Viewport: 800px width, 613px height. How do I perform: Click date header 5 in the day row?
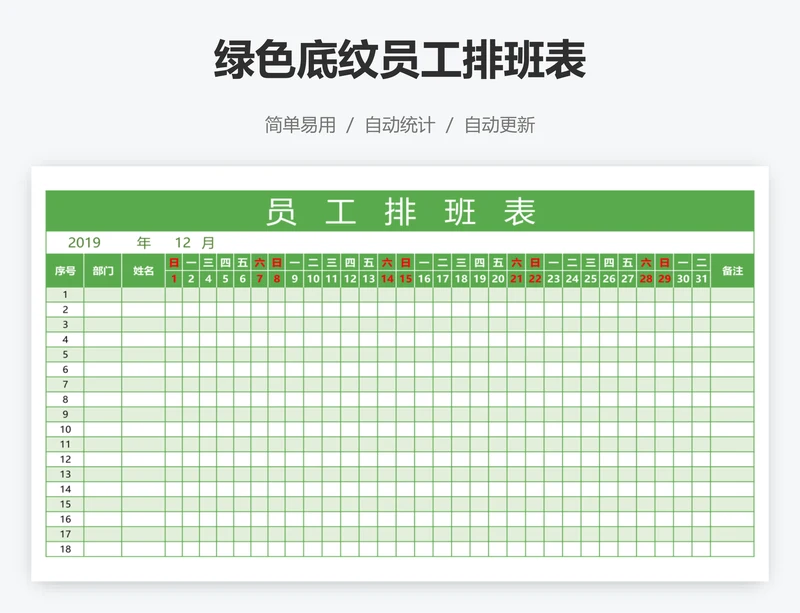tap(225, 279)
